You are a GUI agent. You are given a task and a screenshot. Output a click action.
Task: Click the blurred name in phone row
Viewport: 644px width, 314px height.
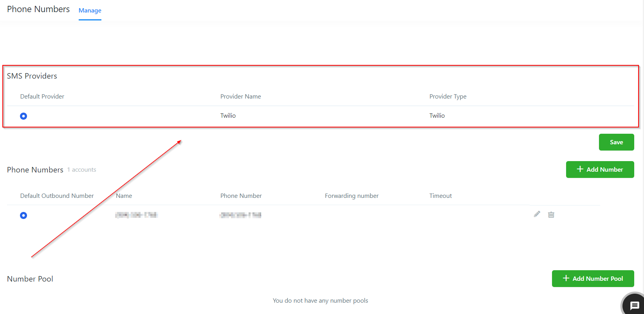pos(136,215)
